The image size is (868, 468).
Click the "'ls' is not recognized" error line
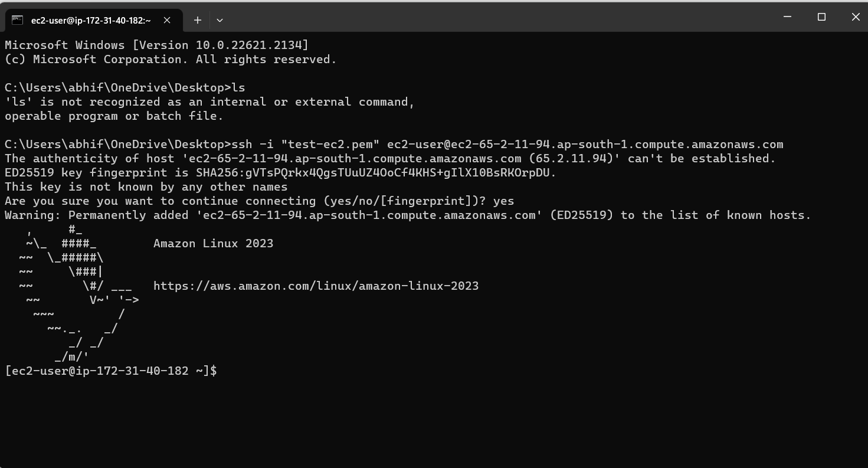coord(209,102)
